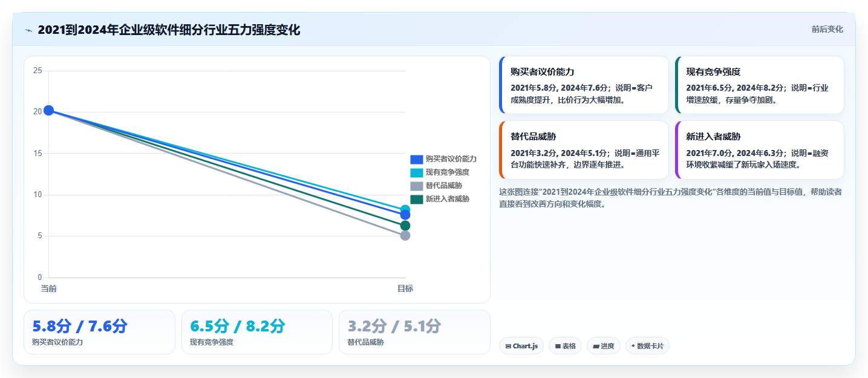The width and height of the screenshot is (868, 378).
Task: Select the 数据卡片 tag
Action: pos(647,346)
